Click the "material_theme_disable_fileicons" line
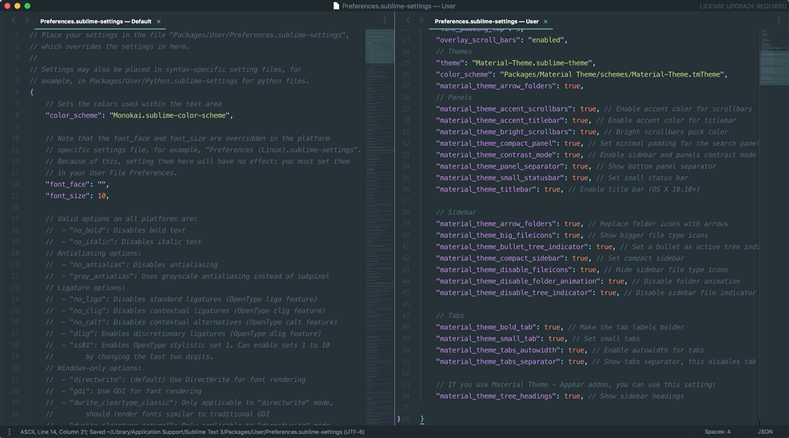The height and width of the screenshot is (438, 789). tap(582, 270)
